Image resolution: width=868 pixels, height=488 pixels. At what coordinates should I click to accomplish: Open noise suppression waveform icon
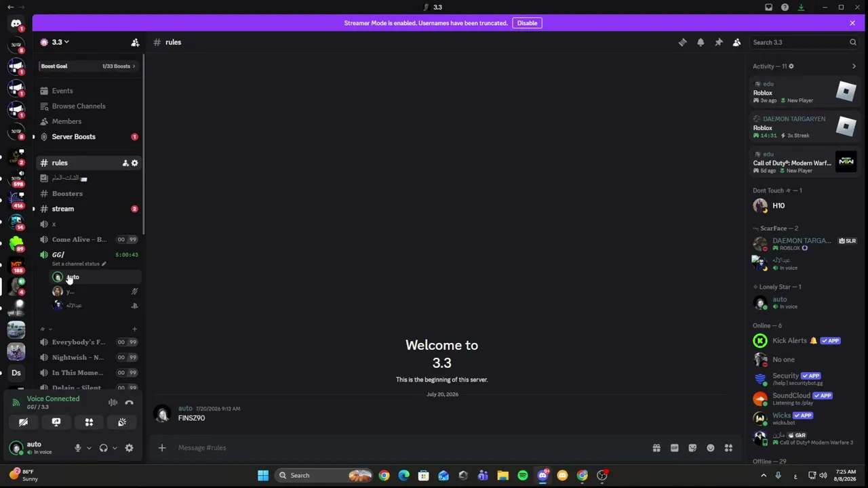113,403
